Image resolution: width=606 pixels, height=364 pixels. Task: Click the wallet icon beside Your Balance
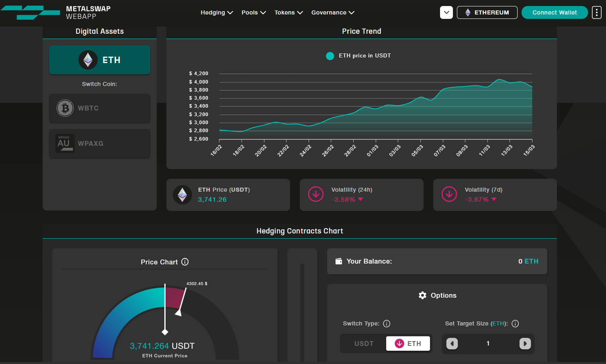click(x=339, y=262)
